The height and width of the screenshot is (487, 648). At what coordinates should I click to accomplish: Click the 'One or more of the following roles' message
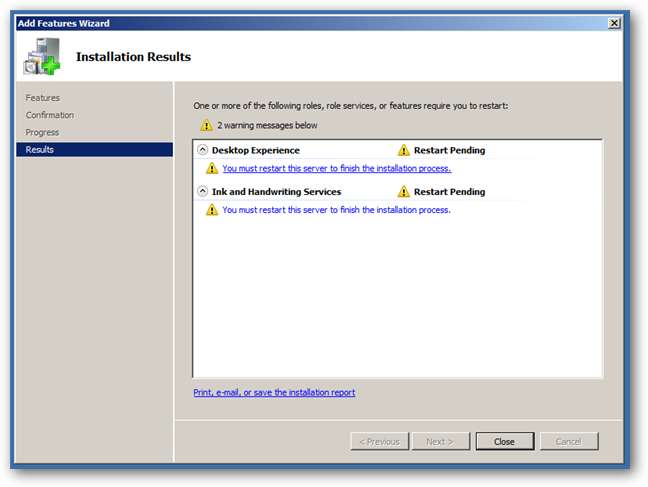point(351,106)
